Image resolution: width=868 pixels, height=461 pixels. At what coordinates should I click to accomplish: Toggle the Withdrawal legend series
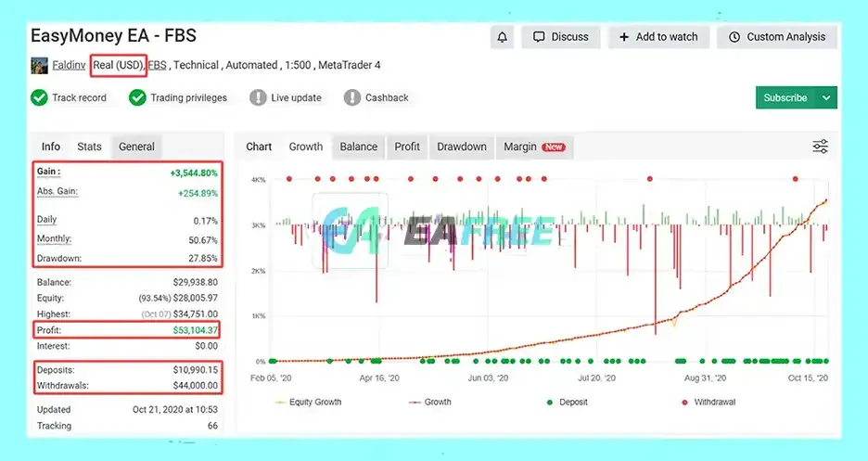coord(708,403)
